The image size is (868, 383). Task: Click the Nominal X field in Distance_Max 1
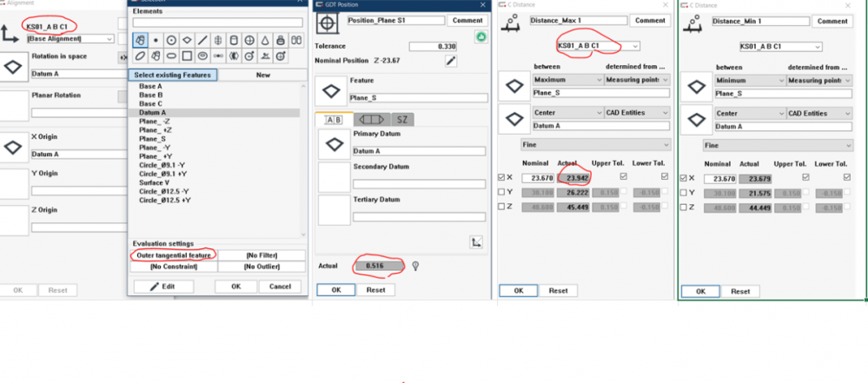(x=539, y=178)
